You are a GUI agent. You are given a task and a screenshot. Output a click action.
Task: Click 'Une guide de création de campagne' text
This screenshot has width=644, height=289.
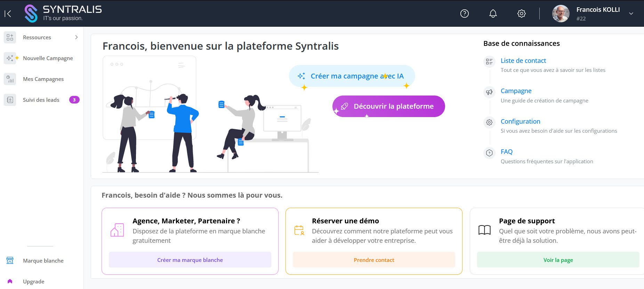pos(545,101)
